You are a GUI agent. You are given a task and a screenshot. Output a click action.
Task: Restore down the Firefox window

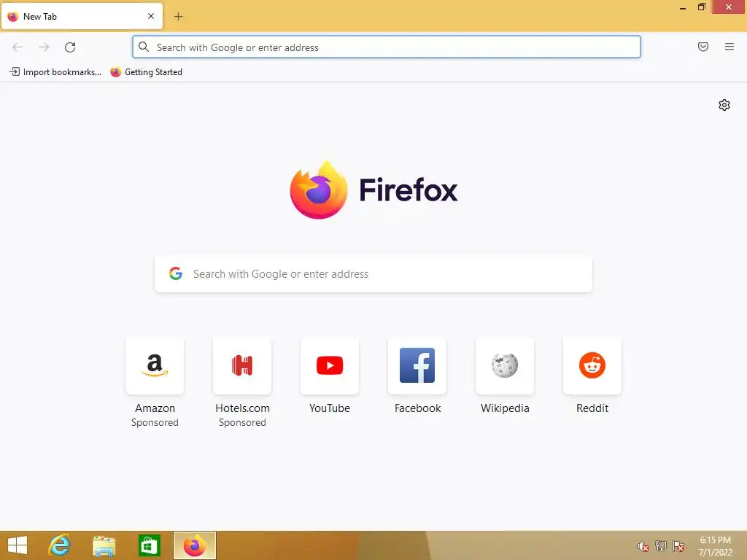pyautogui.click(x=701, y=7)
